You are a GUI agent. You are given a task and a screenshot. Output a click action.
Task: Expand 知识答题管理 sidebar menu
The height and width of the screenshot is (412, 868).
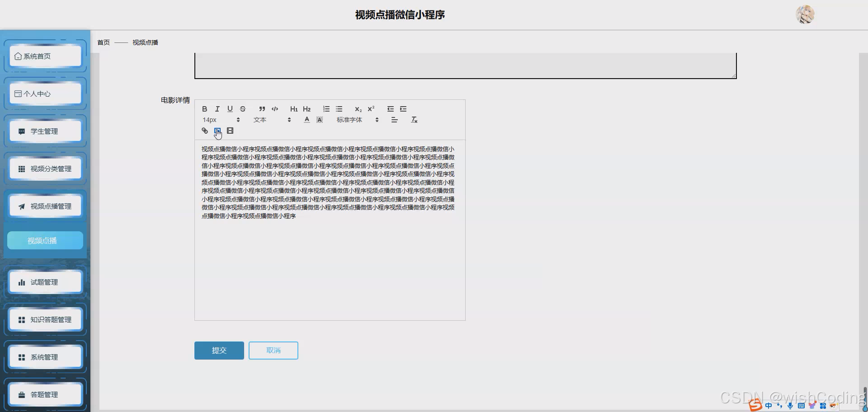tap(45, 319)
